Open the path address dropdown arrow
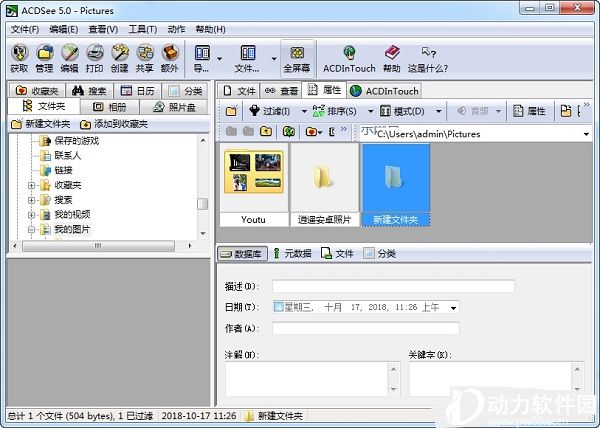This screenshot has height=428, width=600. (586, 134)
